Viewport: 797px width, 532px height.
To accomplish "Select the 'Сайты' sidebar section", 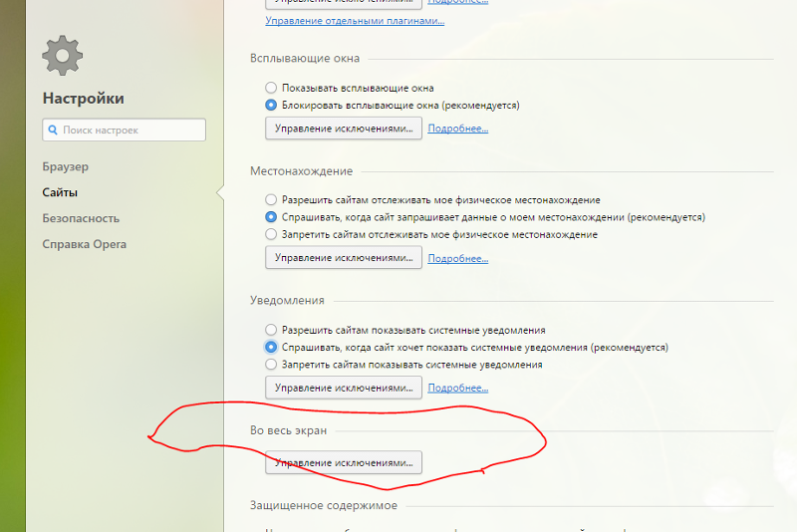I will (x=60, y=192).
